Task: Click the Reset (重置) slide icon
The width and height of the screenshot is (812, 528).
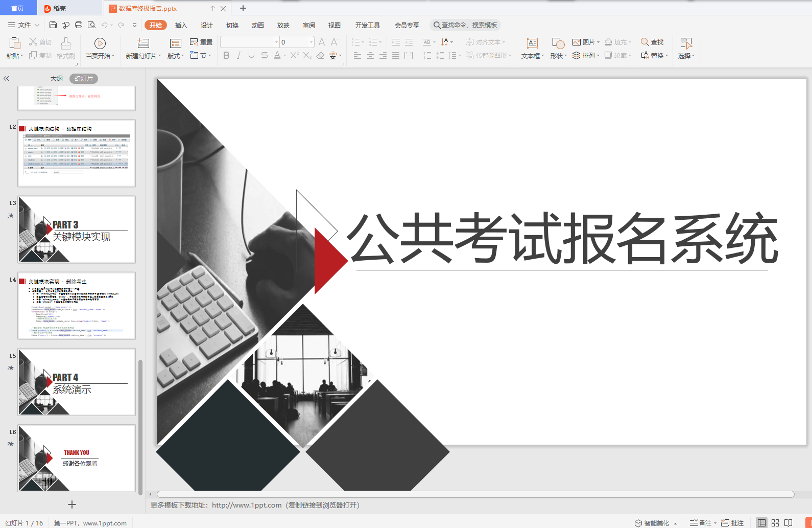Action: click(x=194, y=42)
